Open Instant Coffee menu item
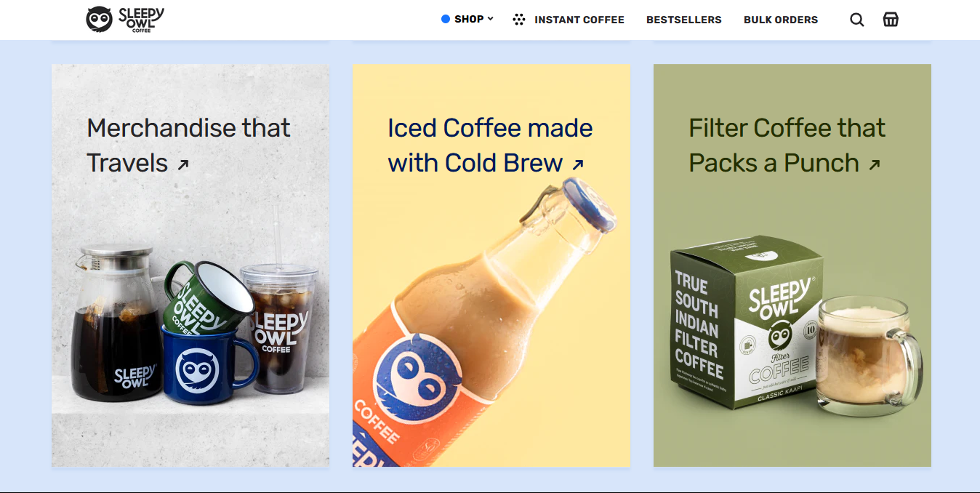This screenshot has width=980, height=493. click(x=579, y=20)
